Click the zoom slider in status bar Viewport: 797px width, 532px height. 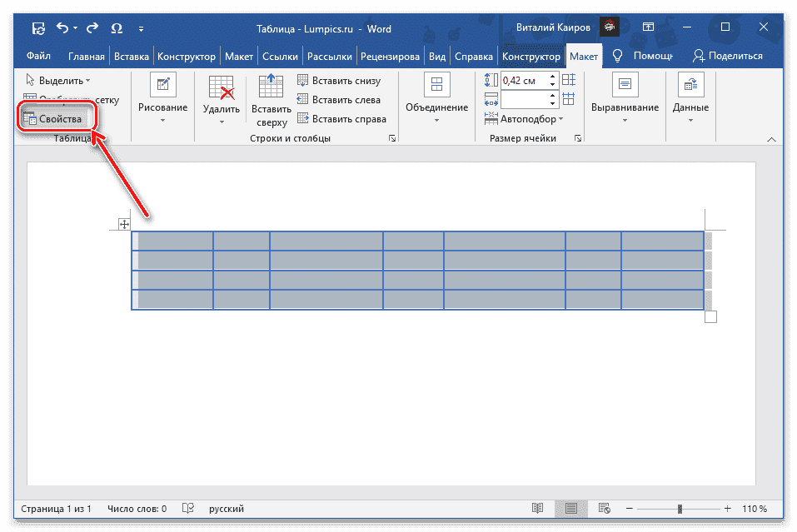coord(680,509)
